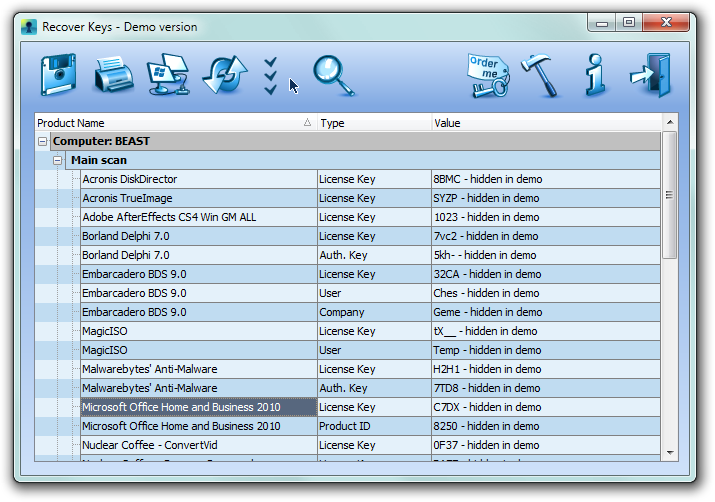The image size is (715, 502).
Task: Click the refresh rescan arrows icon
Action: (x=225, y=74)
